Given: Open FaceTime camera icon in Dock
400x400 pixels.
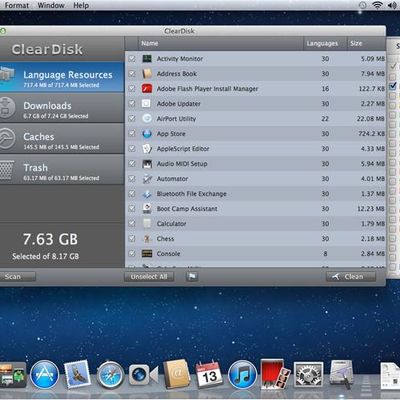Looking at the screenshot, I should point(143,375).
